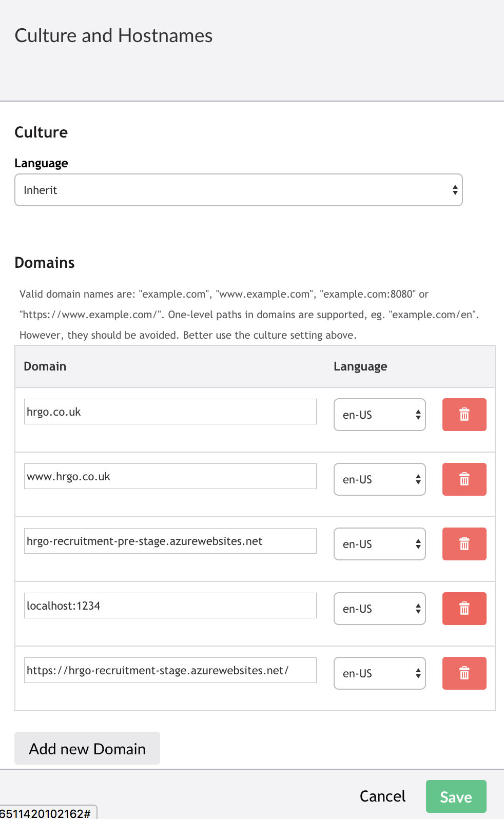504x819 pixels.
Task: Edit the hrgo.co.uk domain text field
Action: [x=170, y=412]
